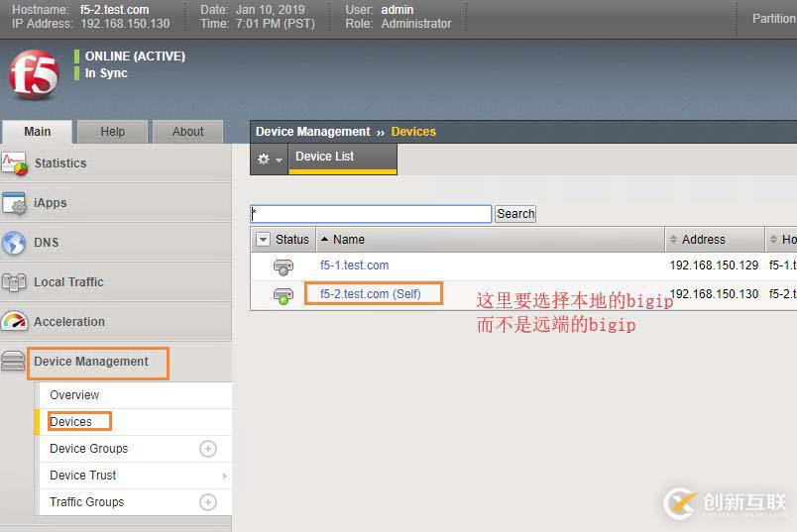Open the f5-1.test.com device link
This screenshot has width=797, height=532.
[x=354, y=266]
